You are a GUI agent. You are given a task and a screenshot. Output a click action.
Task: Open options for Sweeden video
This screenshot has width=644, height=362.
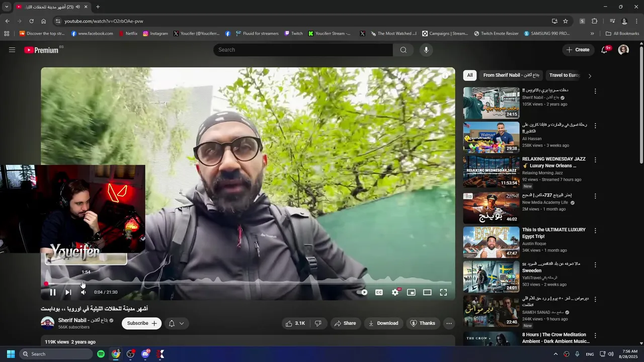coord(595,265)
